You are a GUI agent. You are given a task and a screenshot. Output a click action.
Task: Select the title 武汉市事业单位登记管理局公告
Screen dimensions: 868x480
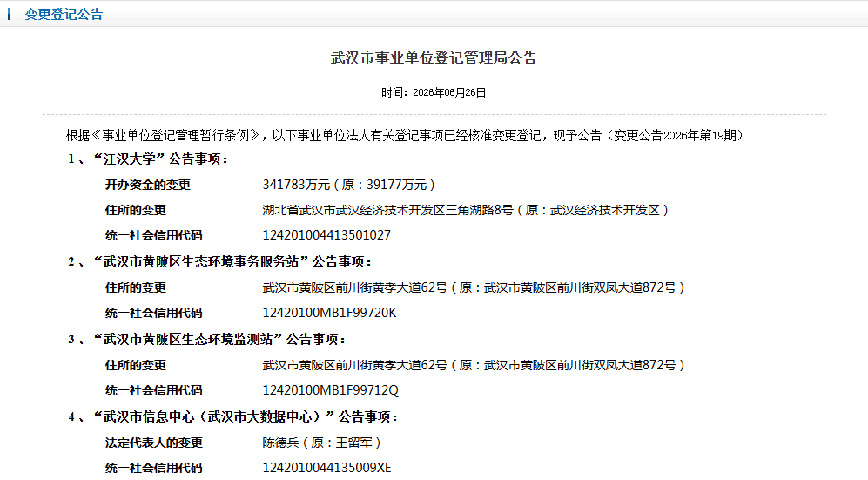[434, 57]
